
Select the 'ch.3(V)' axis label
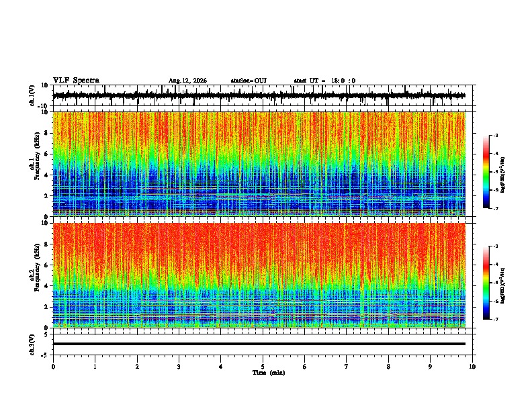click(32, 345)
